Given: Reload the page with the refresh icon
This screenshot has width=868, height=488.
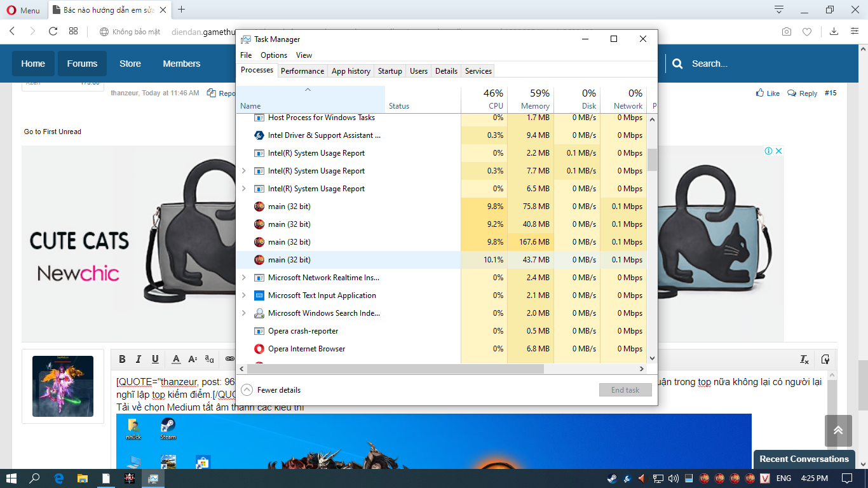Looking at the screenshot, I should (53, 31).
